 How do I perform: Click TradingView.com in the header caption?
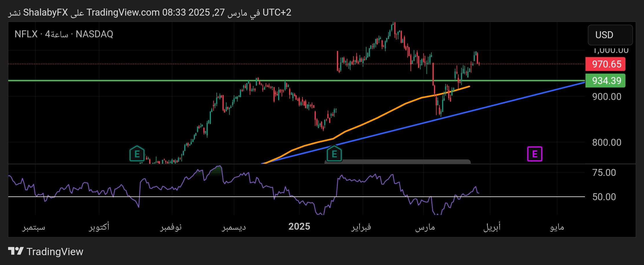[x=123, y=12]
